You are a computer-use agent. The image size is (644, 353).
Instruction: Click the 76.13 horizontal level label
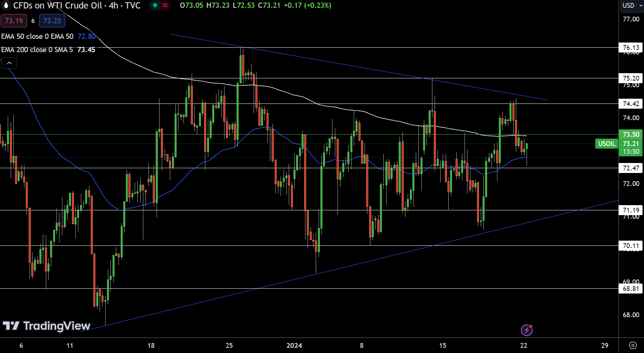631,47
